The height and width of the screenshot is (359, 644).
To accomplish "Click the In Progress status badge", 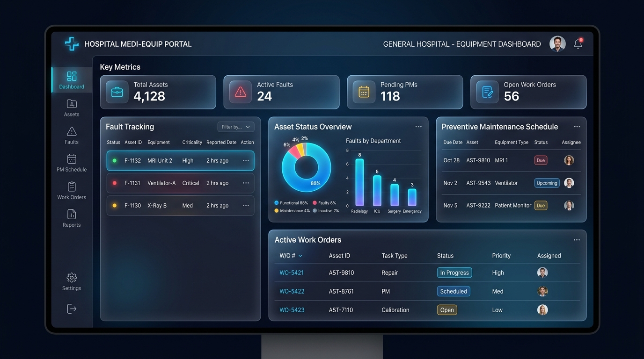I will (x=454, y=273).
